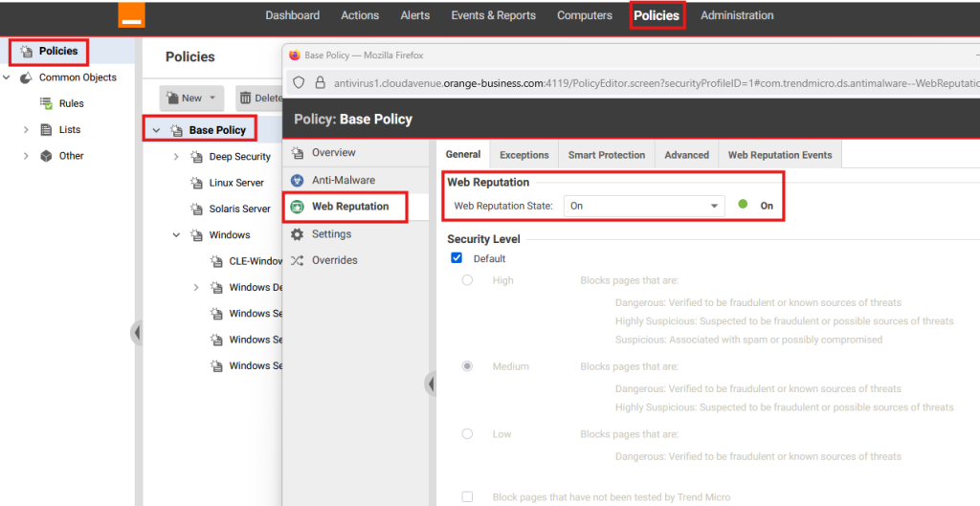Expand the Deep Security policy node
980x506 pixels.
pyautogui.click(x=176, y=157)
